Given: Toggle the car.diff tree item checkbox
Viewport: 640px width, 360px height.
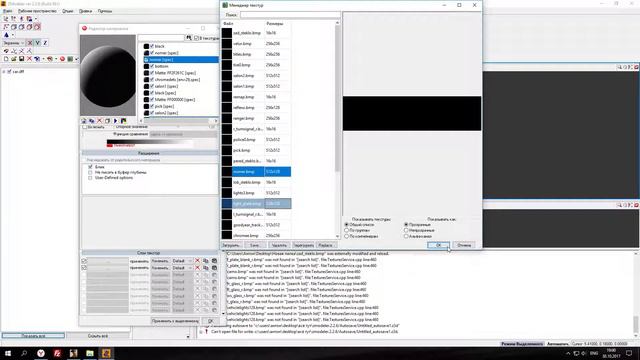Looking at the screenshot, I should [x=9, y=71].
